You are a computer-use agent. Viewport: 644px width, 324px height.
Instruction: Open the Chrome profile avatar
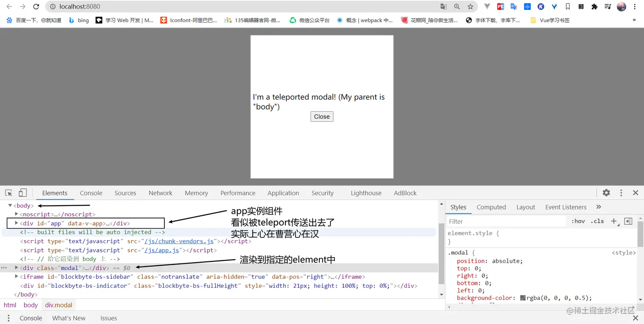[x=621, y=7]
